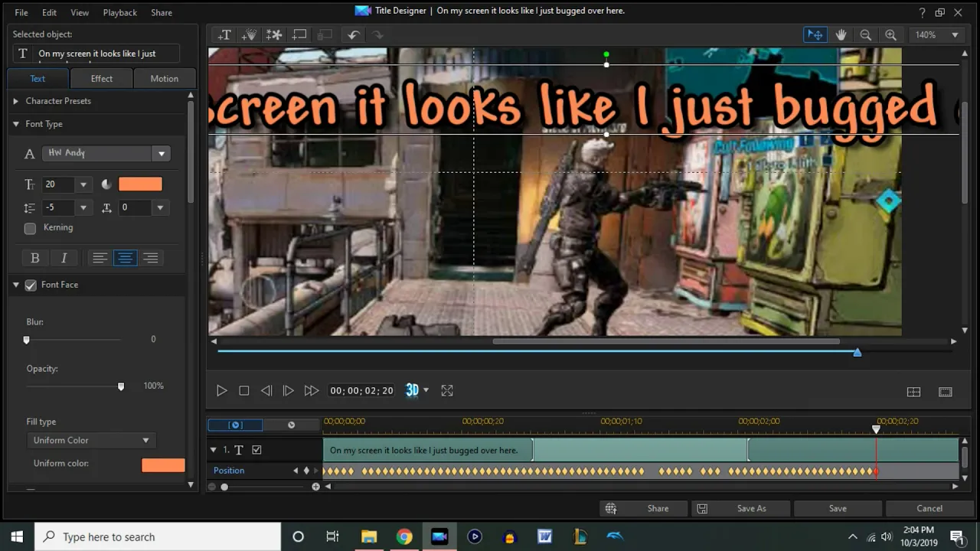Go to previous Position keyframe
The height and width of the screenshot is (551, 980).
click(x=296, y=471)
